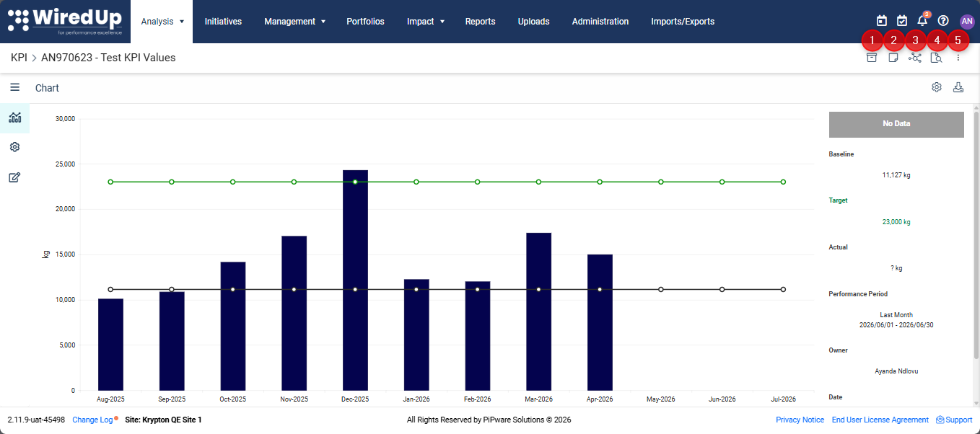
Task: Toggle the hamburger sidebar menu
Action: coord(14,87)
